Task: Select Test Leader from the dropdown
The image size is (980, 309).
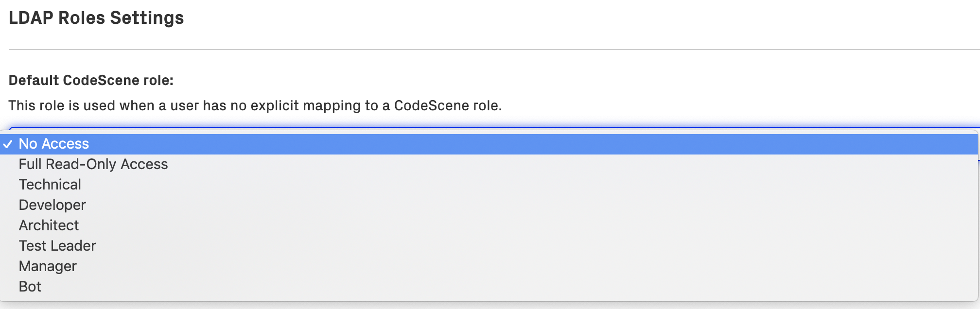Action: pos(57,246)
